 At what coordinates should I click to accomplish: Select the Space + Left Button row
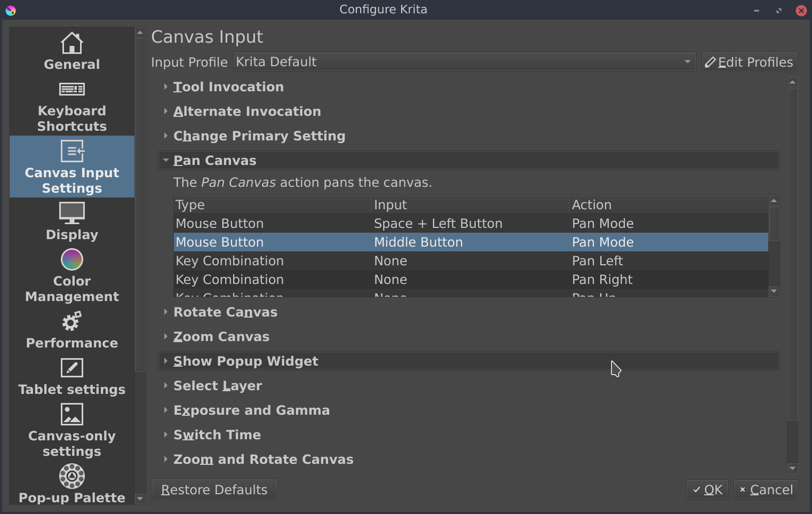pos(437,224)
